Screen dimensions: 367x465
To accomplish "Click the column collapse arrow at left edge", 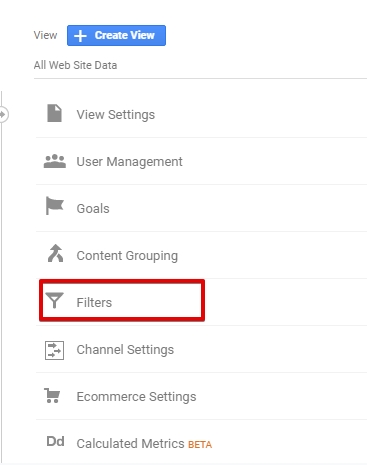I will point(3,114).
